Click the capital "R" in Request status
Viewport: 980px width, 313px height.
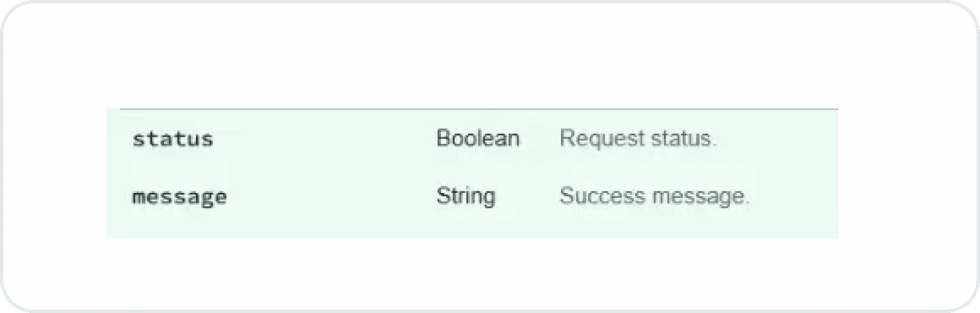566,138
